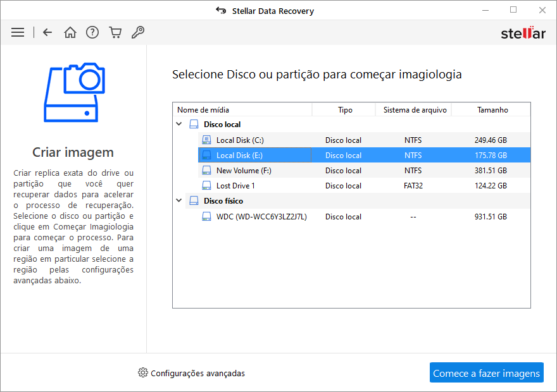Click the 124.22 GB size value

491,186
